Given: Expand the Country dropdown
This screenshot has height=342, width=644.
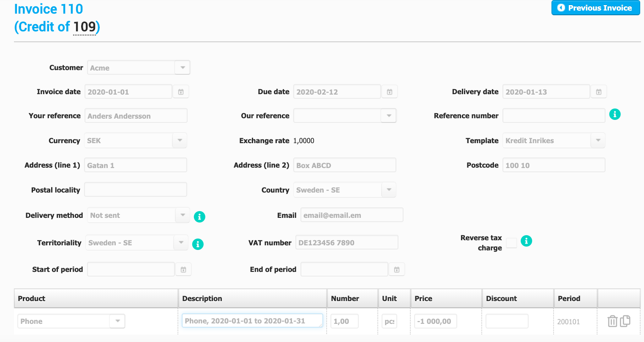Looking at the screenshot, I should 389,190.
